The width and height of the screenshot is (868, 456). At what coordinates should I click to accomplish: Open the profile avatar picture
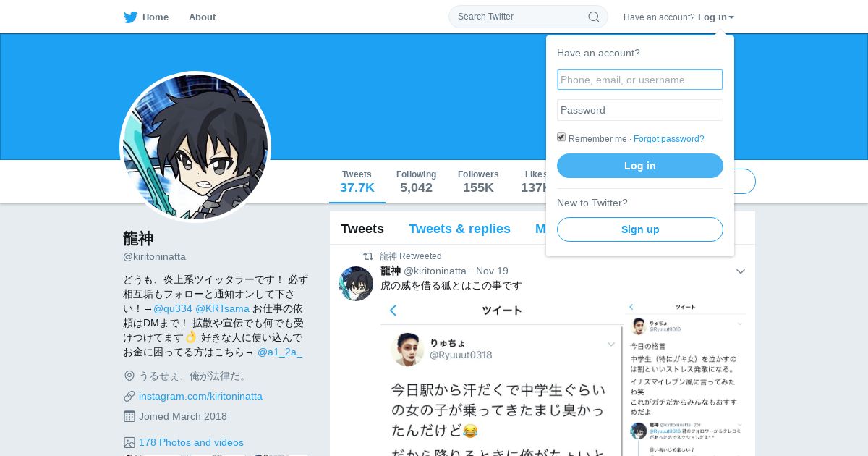click(x=195, y=147)
